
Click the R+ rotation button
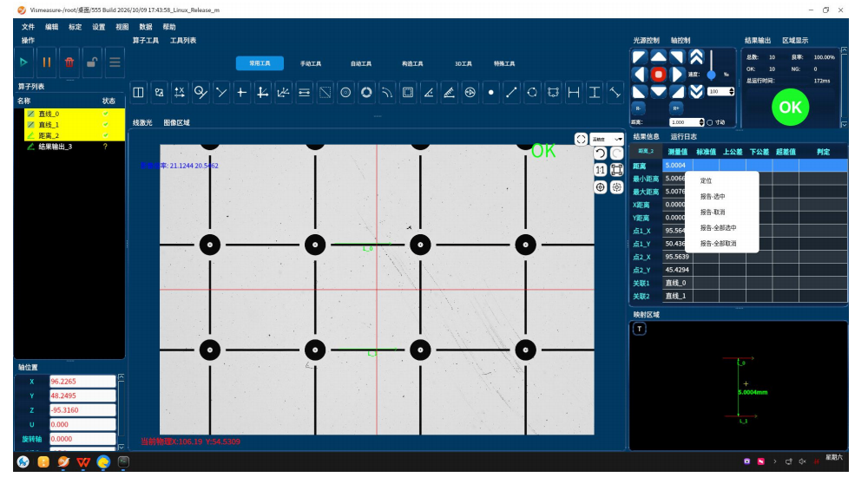[676, 108]
